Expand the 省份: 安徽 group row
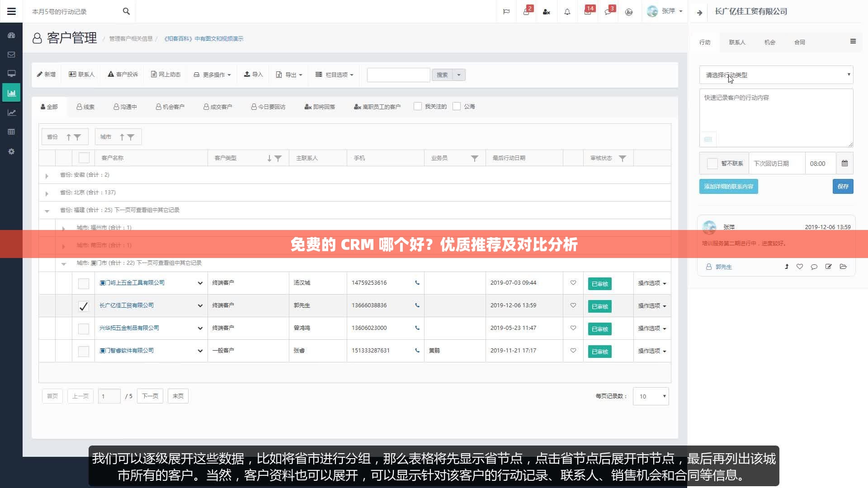The width and height of the screenshot is (868, 488). click(47, 176)
